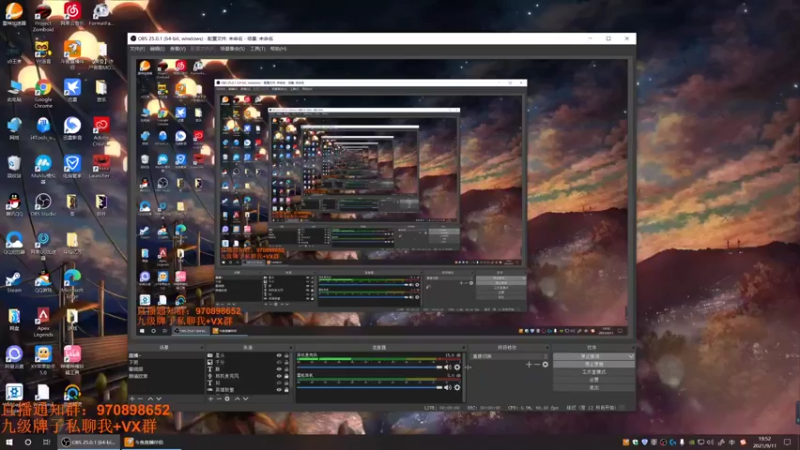The height and width of the screenshot is (450, 800).
Task: Open the File menu in OBS
Action: [x=137, y=49]
